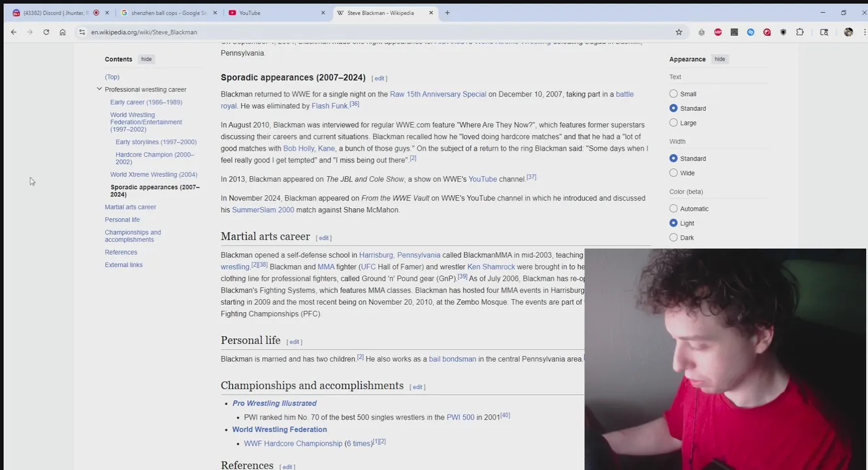This screenshot has height=470, width=868.
Task: Open the blue Shazam extension
Action: coord(750,32)
